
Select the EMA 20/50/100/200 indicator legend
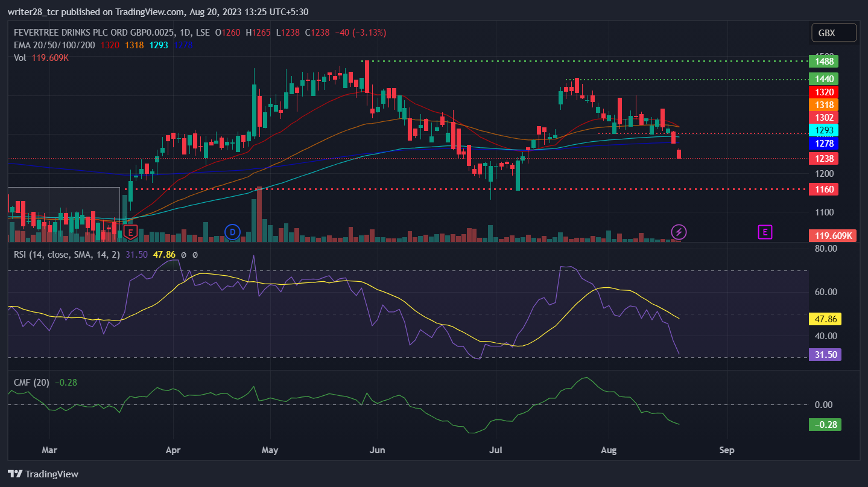tap(55, 45)
